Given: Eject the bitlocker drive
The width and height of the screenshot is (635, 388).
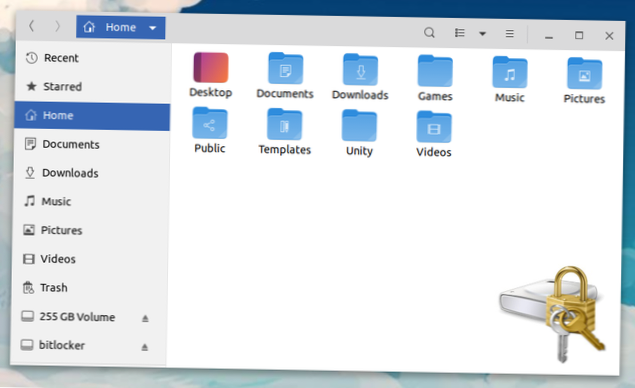Looking at the screenshot, I should point(145,347).
